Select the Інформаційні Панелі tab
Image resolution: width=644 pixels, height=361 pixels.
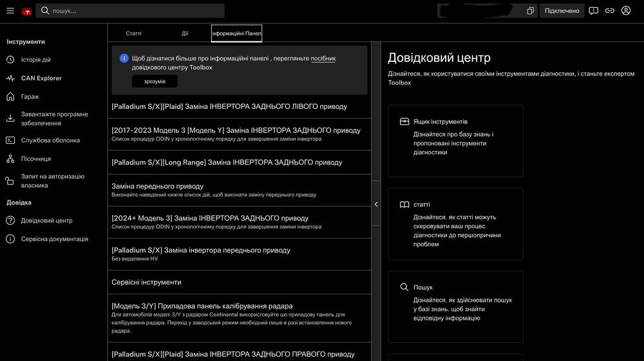[236, 34]
